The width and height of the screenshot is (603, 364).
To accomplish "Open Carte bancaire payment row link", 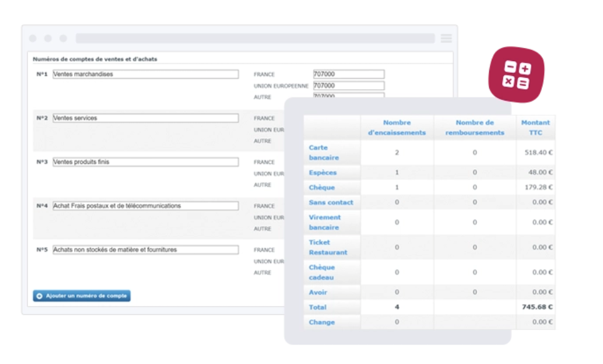I will pos(324,153).
